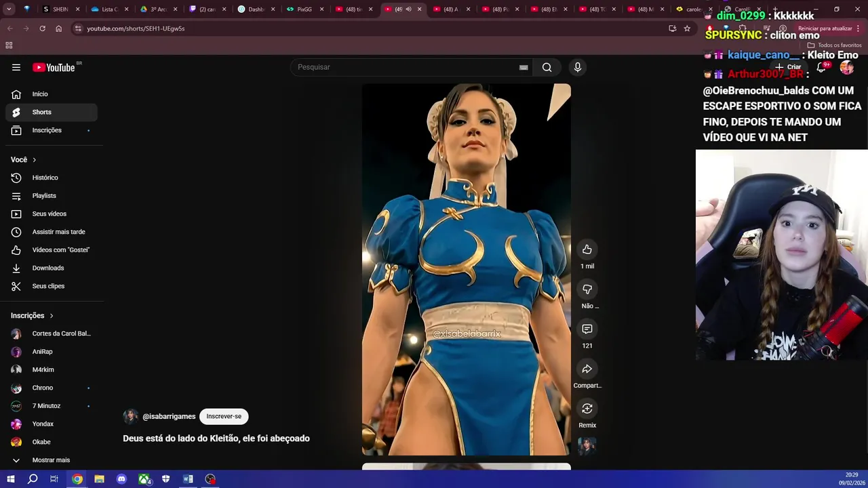The image size is (868, 488).
Task: Open the install app icon in the address bar
Action: click(x=672, y=28)
